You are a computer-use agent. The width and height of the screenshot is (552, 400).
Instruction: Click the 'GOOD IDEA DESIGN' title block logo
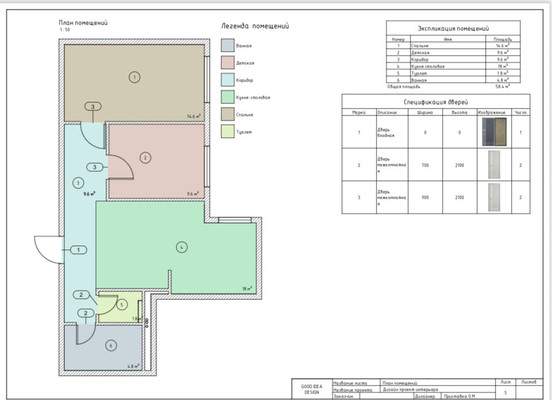pyautogui.click(x=312, y=389)
